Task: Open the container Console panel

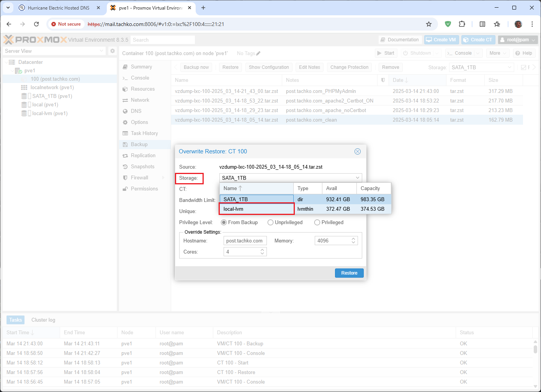Action: pyautogui.click(x=140, y=78)
